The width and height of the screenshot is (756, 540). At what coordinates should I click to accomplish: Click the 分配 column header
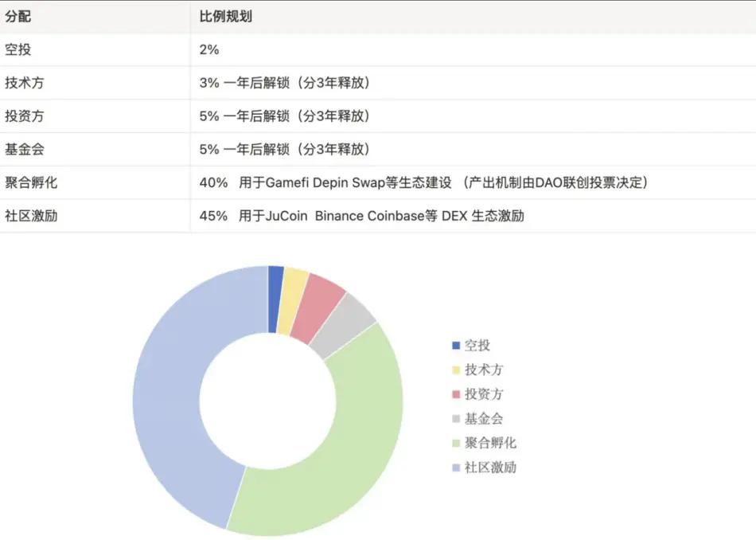coord(18,16)
